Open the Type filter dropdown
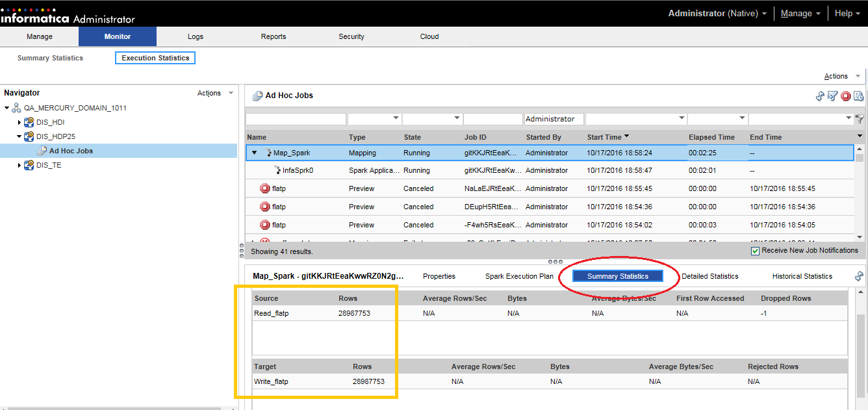 pos(396,119)
